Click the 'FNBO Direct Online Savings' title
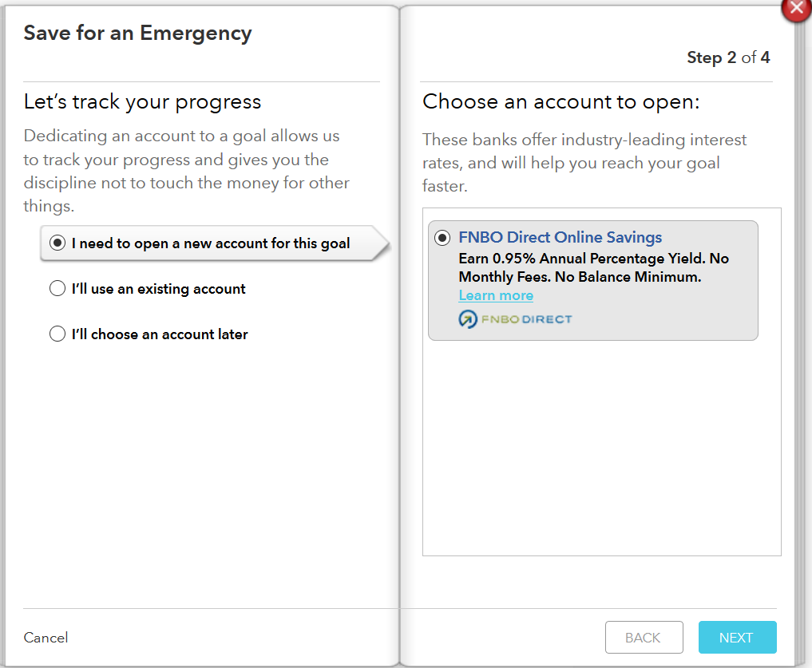The width and height of the screenshot is (812, 668). click(560, 238)
